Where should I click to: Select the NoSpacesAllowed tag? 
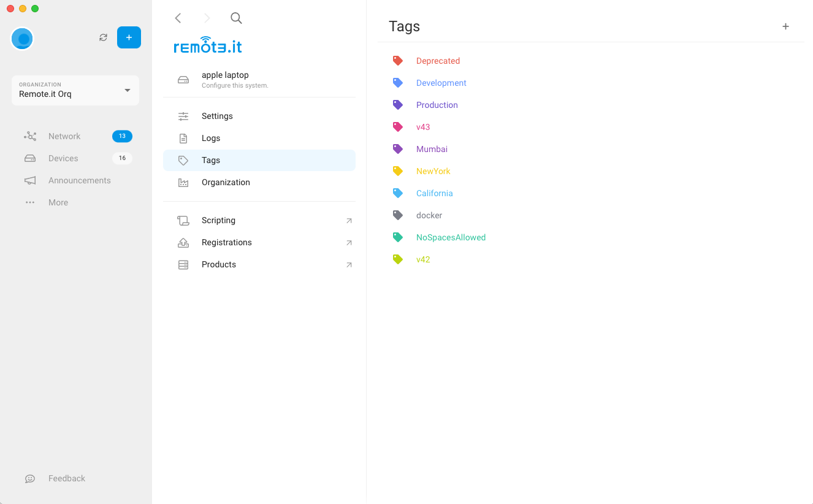451,237
